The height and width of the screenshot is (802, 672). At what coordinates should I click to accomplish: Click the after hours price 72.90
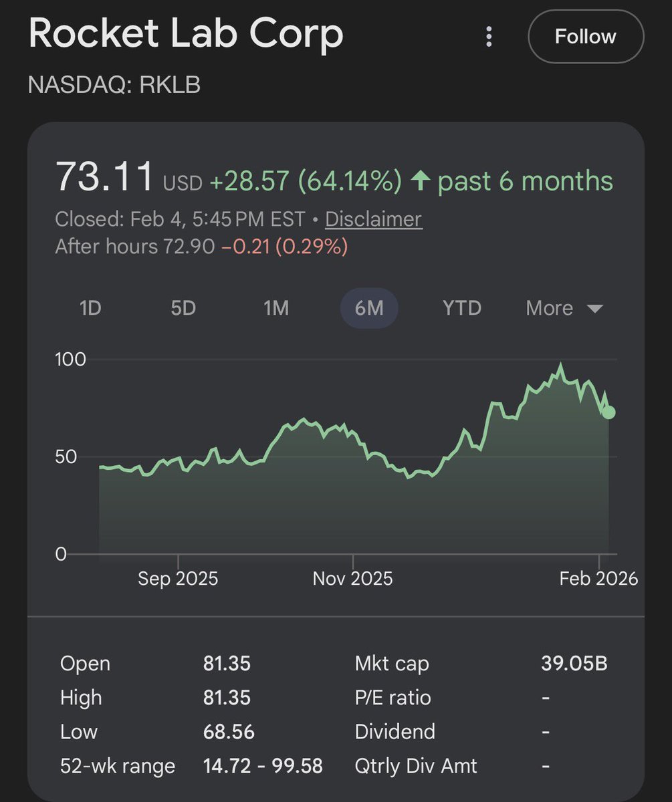coord(189,247)
